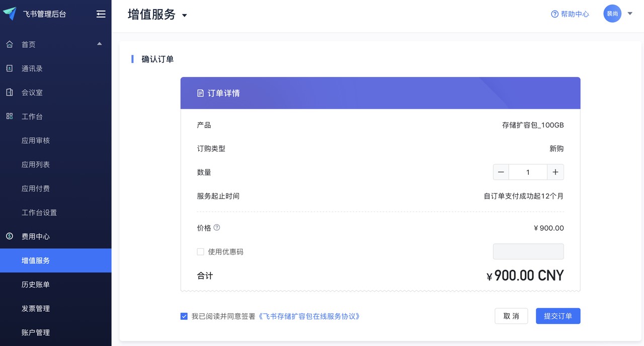Increase quantity with the plus button
Viewport: 644px width, 346px height.
tap(555, 172)
